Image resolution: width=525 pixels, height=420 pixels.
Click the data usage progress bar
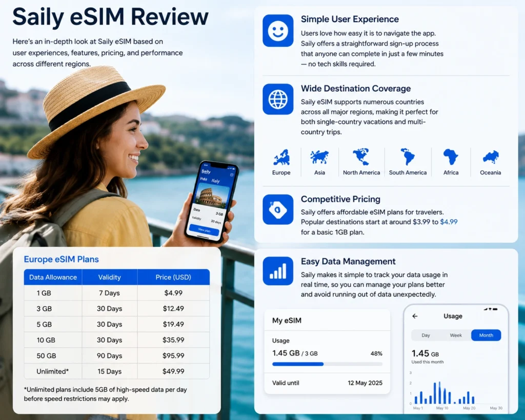click(x=327, y=364)
